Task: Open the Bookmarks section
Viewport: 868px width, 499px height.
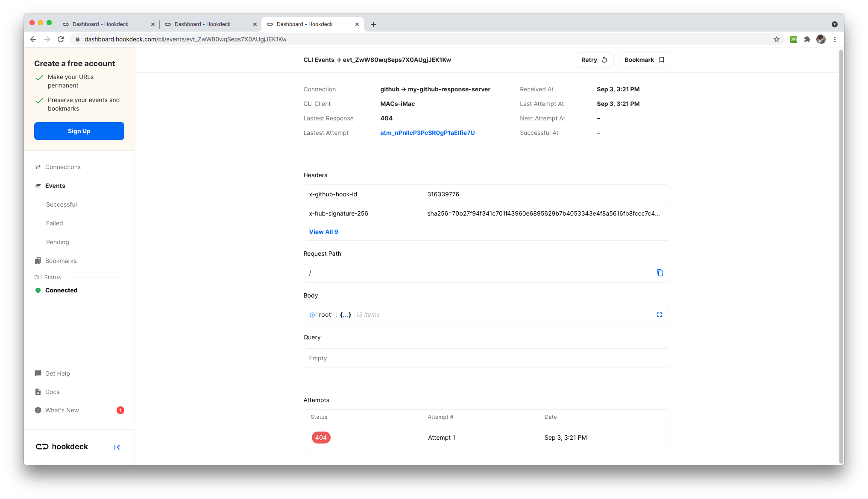Action: [61, 261]
